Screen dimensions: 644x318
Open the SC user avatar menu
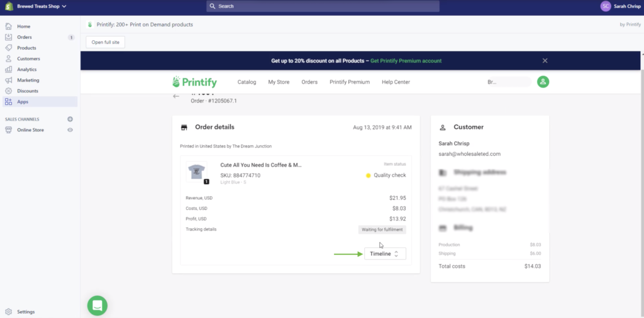[606, 6]
